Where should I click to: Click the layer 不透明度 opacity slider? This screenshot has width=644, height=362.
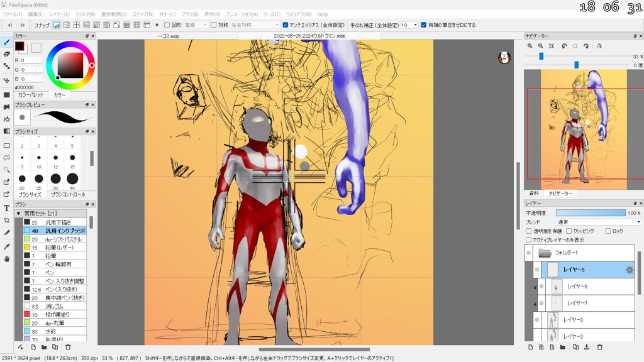(x=591, y=213)
